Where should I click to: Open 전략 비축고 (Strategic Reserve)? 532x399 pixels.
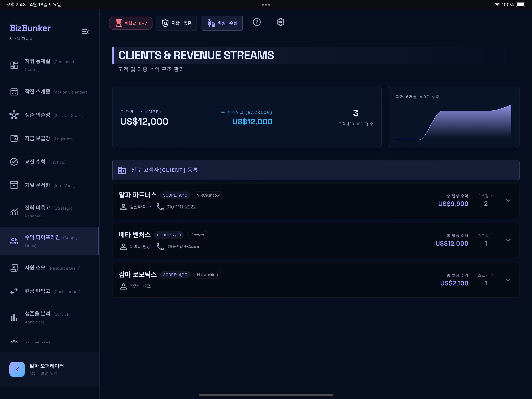(x=49, y=212)
